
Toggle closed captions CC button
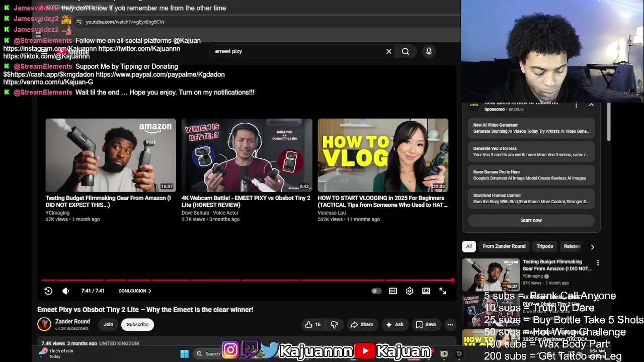click(x=393, y=291)
